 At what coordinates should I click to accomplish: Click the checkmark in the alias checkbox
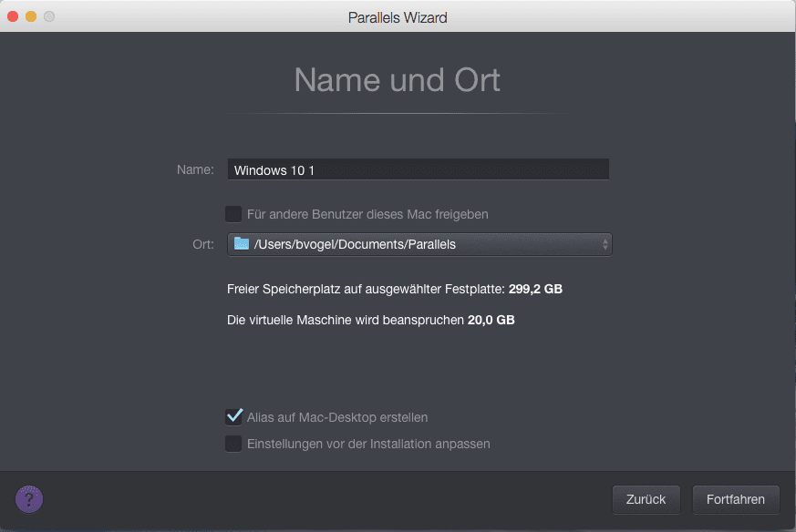(x=234, y=416)
